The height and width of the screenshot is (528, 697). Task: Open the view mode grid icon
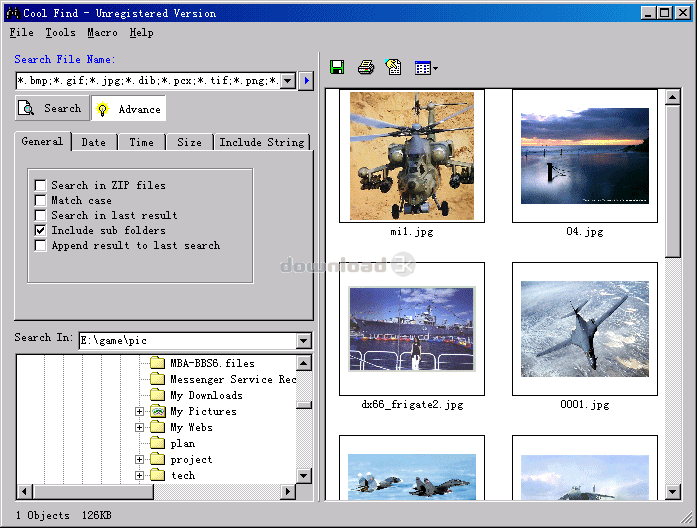pos(426,68)
